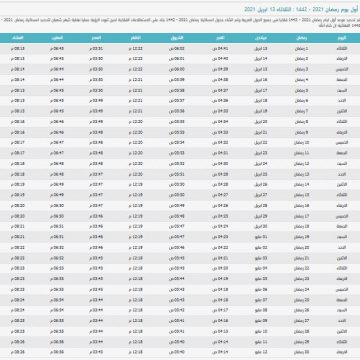Image resolution: width=360 pixels, height=360 pixels.
Task: Select the المغرب column header
Action: click(x=57, y=38)
